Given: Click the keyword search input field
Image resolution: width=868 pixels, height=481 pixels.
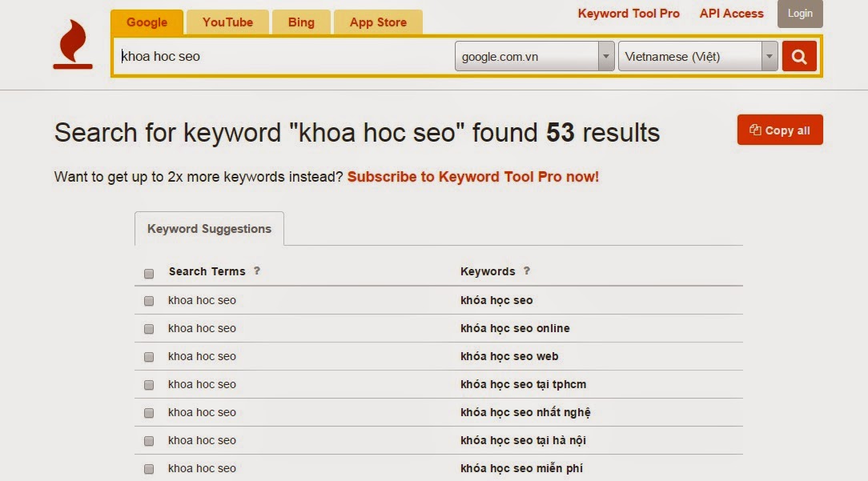Looking at the screenshot, I should click(x=284, y=57).
